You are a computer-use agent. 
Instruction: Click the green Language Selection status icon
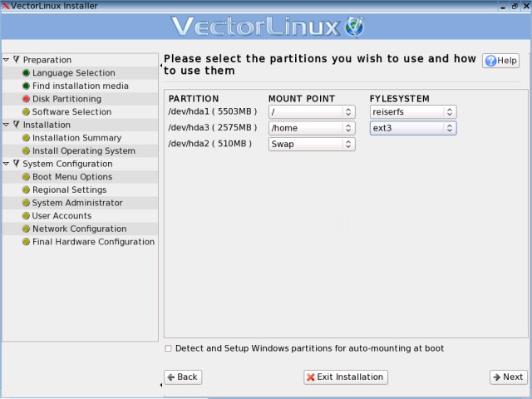click(x=26, y=73)
